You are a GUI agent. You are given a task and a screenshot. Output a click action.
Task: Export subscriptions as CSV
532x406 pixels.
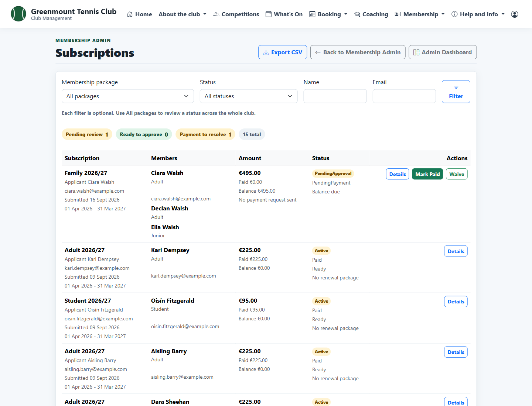coord(283,52)
